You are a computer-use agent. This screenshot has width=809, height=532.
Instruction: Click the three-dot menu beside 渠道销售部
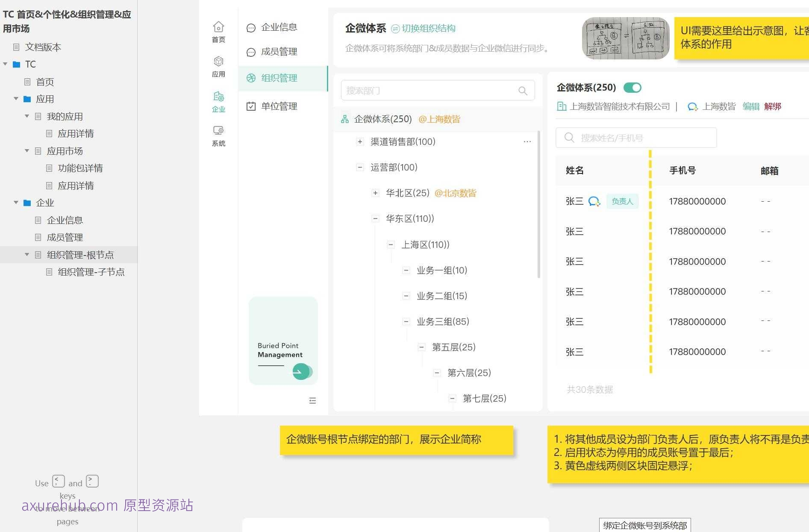click(527, 142)
